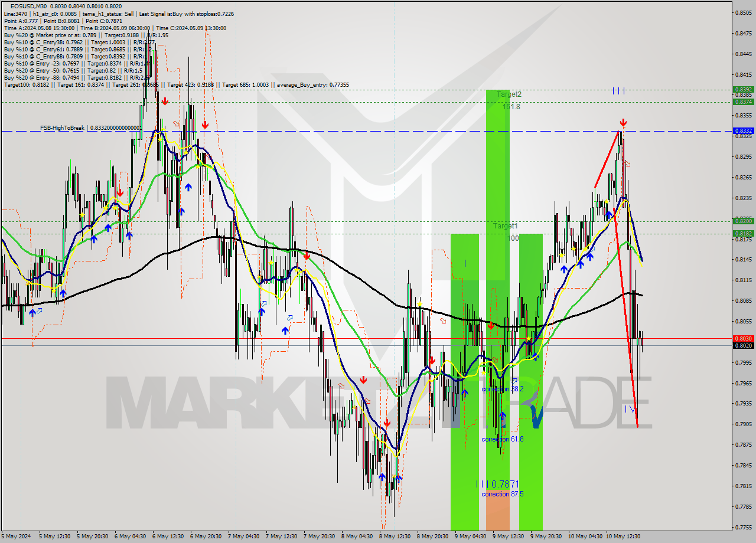Click the '| | | 0.7871' price label

(x=497, y=484)
